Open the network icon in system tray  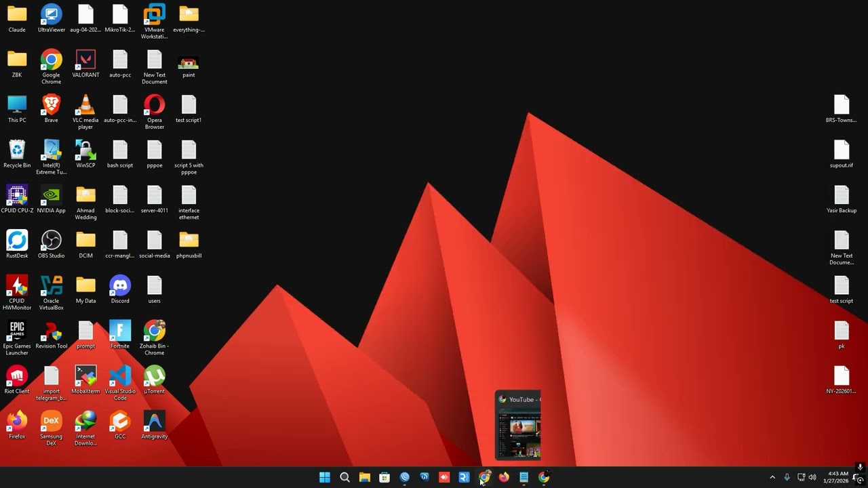pos(801,477)
